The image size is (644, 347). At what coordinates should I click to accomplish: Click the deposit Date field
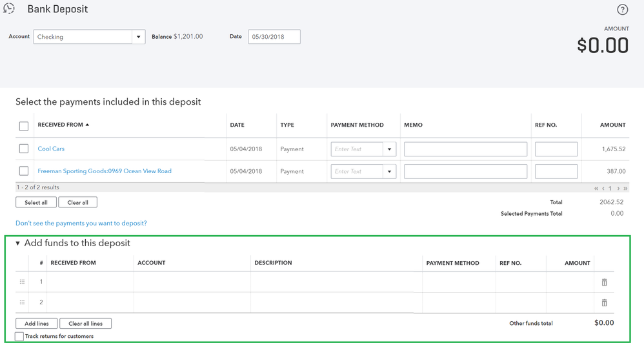pos(274,37)
